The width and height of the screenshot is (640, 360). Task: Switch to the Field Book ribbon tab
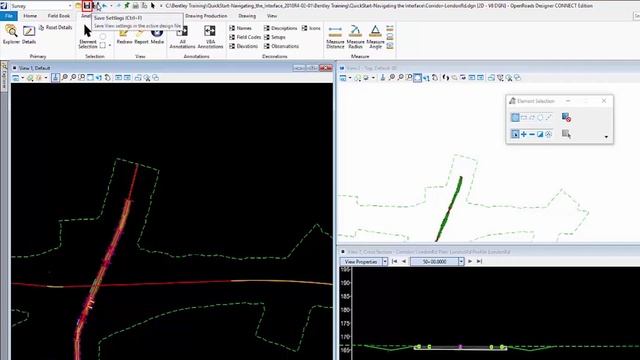(x=59, y=16)
